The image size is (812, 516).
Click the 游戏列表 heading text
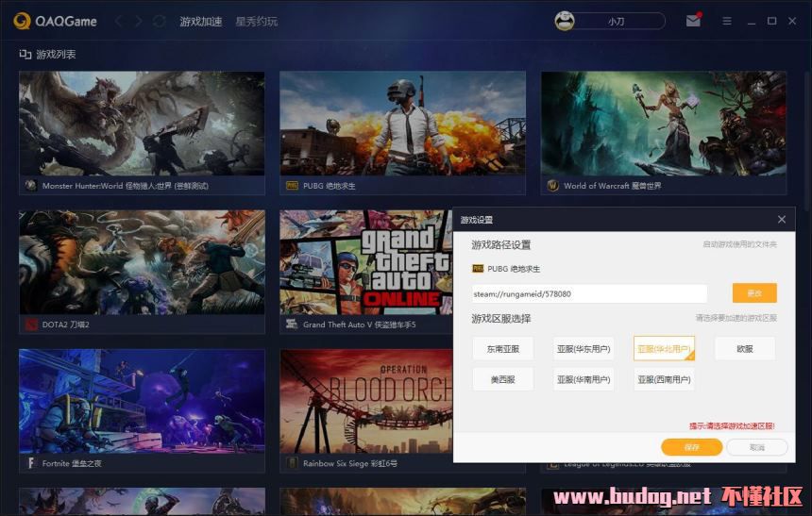[56, 54]
